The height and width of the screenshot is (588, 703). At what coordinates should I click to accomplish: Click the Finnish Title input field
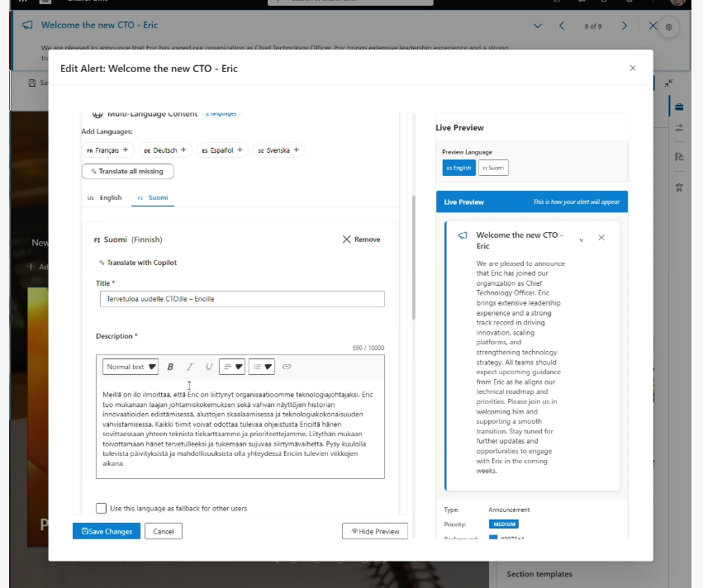[240, 299]
